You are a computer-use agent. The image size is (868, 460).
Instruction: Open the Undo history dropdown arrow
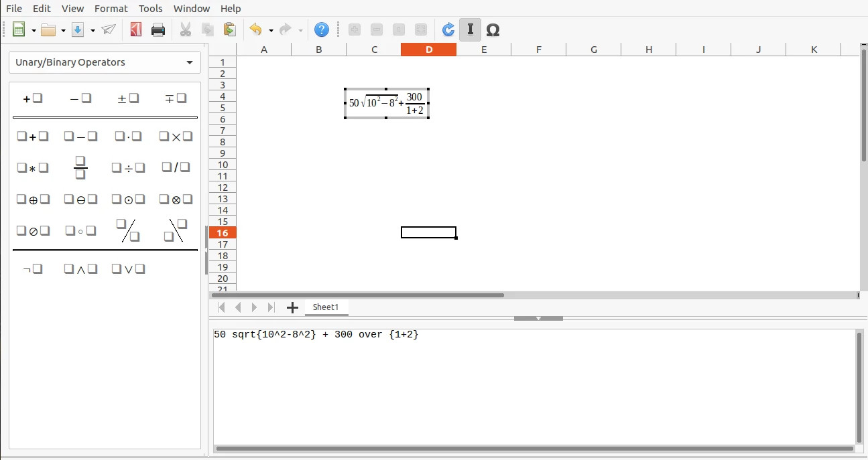pos(271,30)
